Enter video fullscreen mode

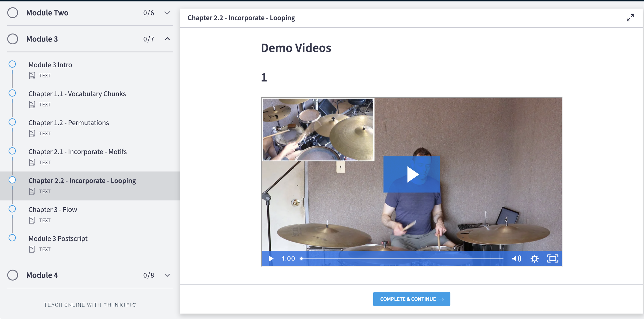pos(553,258)
